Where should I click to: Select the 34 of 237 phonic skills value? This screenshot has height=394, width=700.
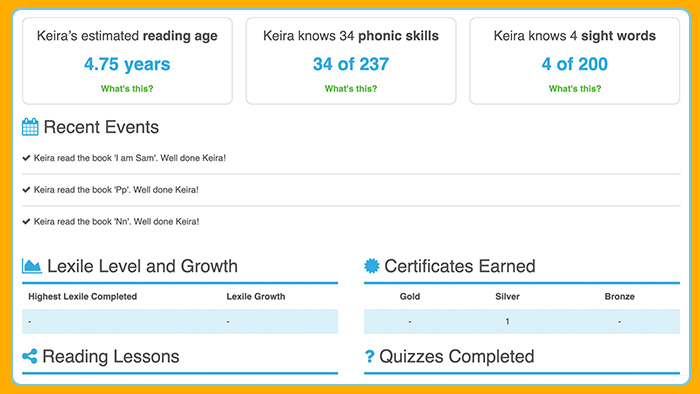351,64
